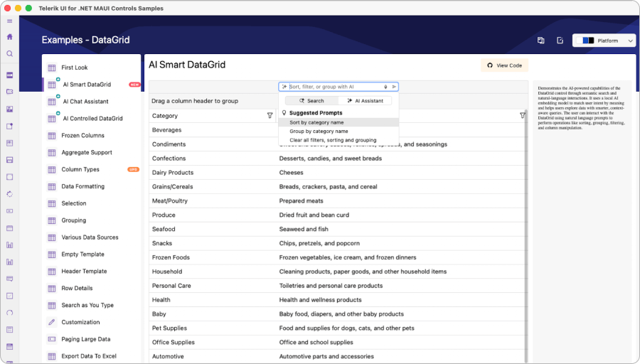640x364 pixels.
Task: Click the grid icon next to Grouping
Action: (52, 220)
